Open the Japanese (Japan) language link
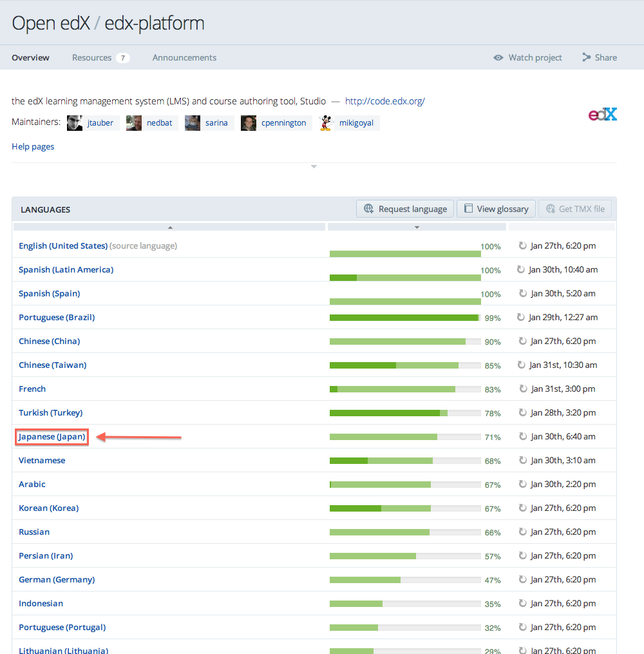The image size is (644, 654). click(52, 437)
